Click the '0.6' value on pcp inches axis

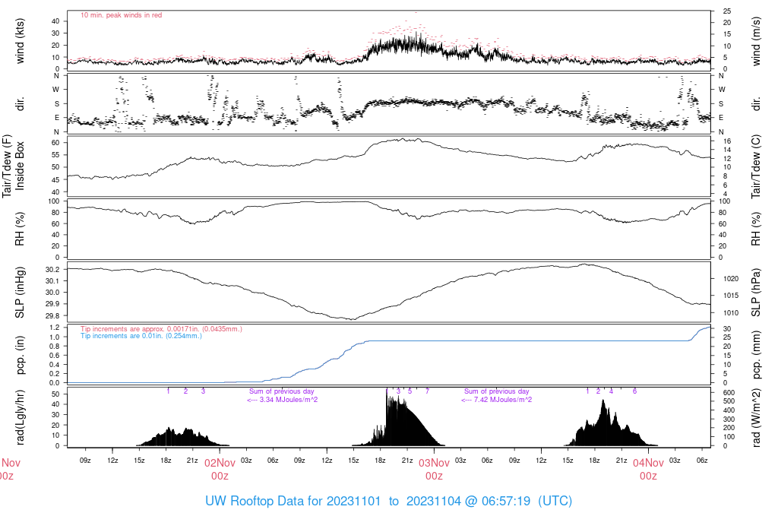click(x=54, y=356)
